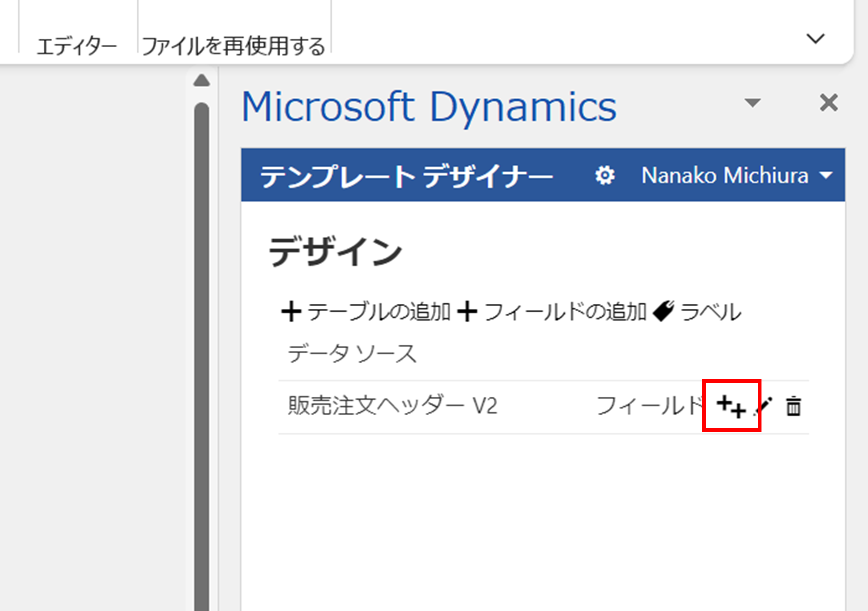Open the task pane options dropdown arrow
Image resolution: width=868 pixels, height=611 pixels.
pos(752,103)
